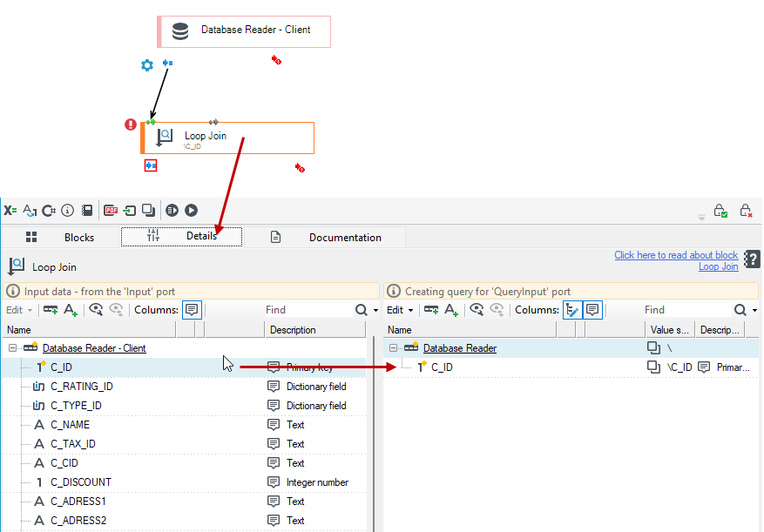This screenshot has height=532, width=764.
Task: Click the add text field icon in QueryInput panel
Action: [451, 310]
